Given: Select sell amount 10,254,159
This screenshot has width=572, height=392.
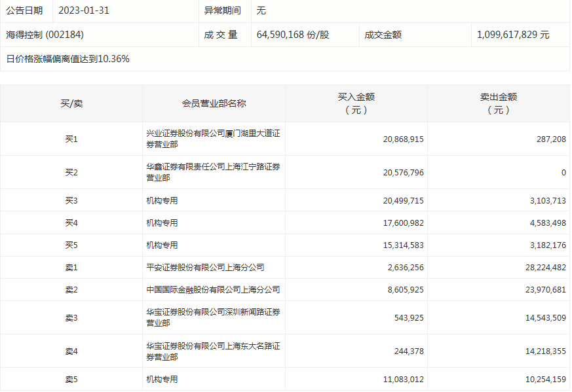Looking at the screenshot, I should [546, 380].
